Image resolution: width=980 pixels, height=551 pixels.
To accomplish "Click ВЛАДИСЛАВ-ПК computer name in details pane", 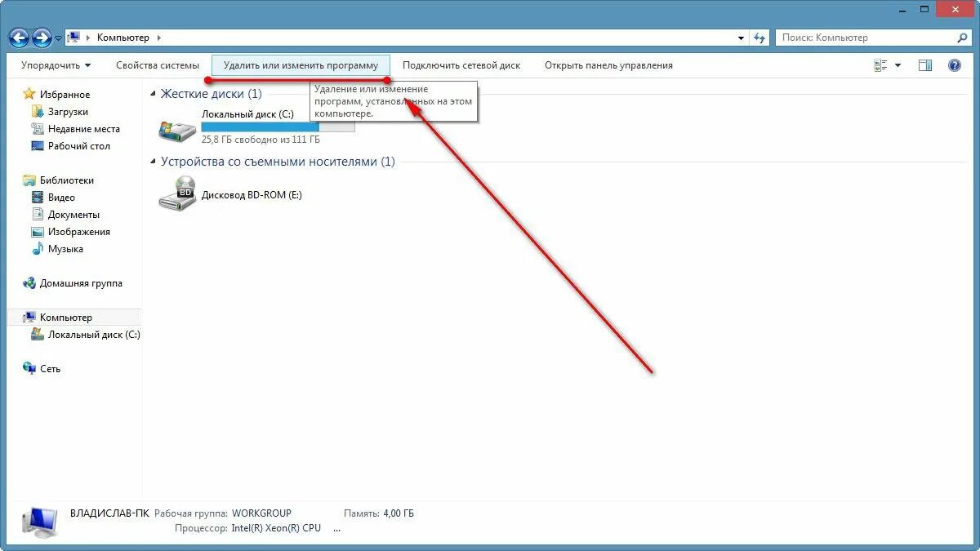I will coord(109,513).
